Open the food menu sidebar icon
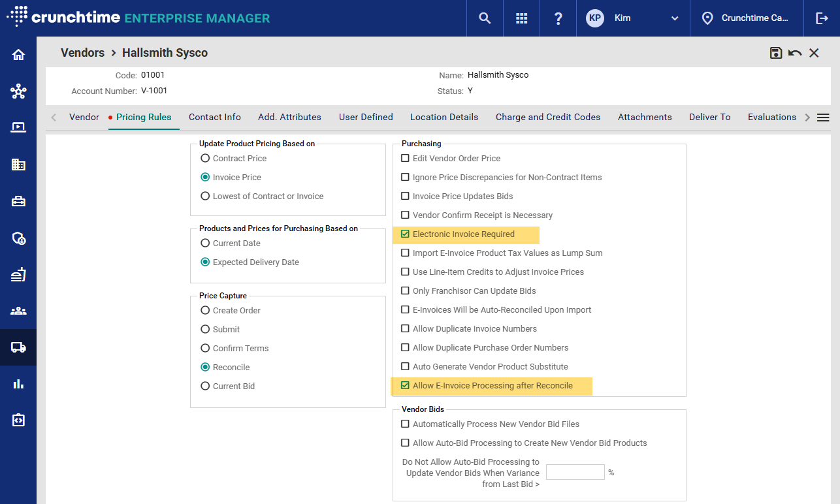 pos(18,274)
